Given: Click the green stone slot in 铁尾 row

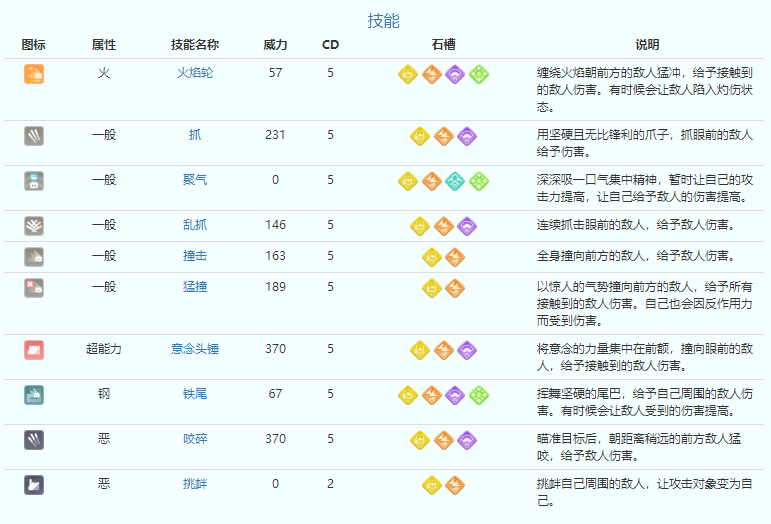Looking at the screenshot, I should [479, 394].
